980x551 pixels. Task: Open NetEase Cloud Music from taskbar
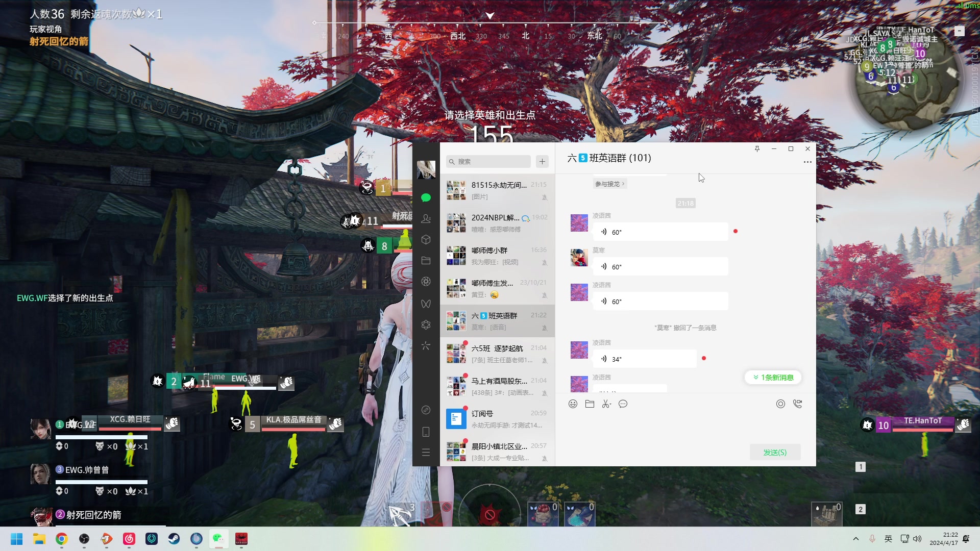click(129, 539)
